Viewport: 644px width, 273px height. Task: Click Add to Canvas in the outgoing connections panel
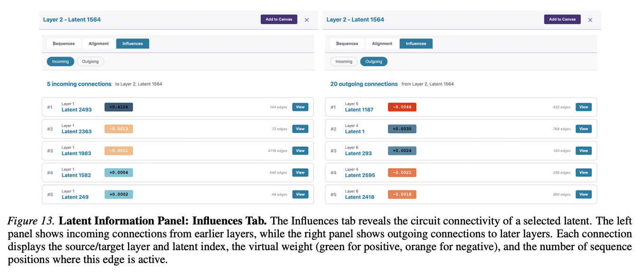(562, 19)
